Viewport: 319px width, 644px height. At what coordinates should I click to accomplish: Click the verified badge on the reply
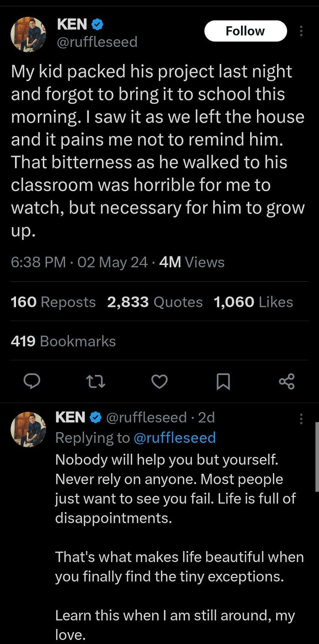pyautogui.click(x=94, y=417)
